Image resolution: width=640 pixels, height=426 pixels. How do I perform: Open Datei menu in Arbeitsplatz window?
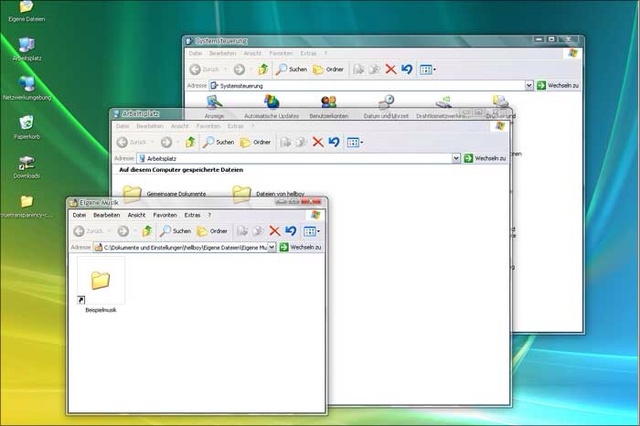[122, 126]
